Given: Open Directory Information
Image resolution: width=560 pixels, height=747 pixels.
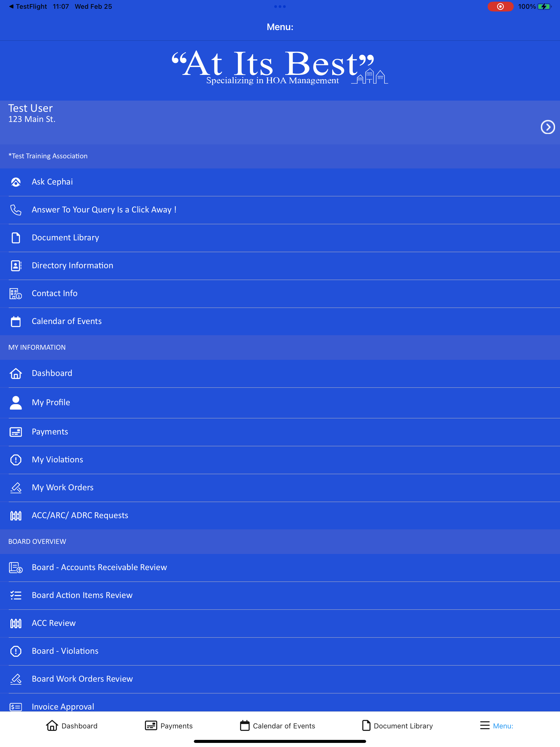Looking at the screenshot, I should (280, 265).
